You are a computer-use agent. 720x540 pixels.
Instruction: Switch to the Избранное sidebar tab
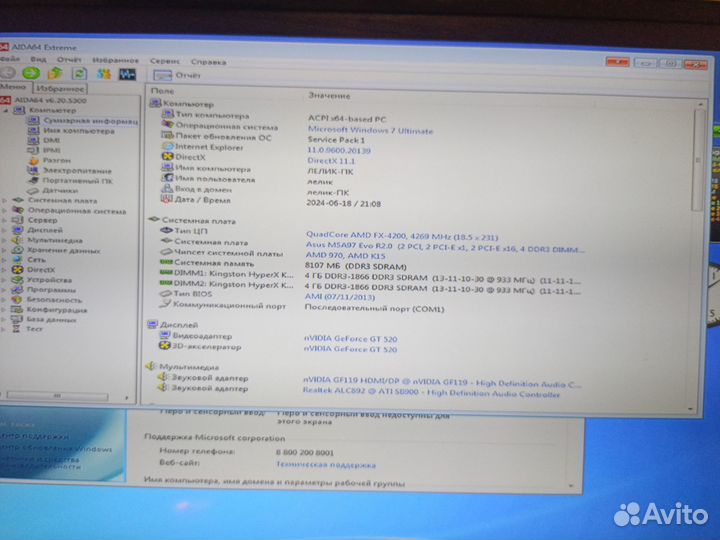pyautogui.click(x=60, y=88)
